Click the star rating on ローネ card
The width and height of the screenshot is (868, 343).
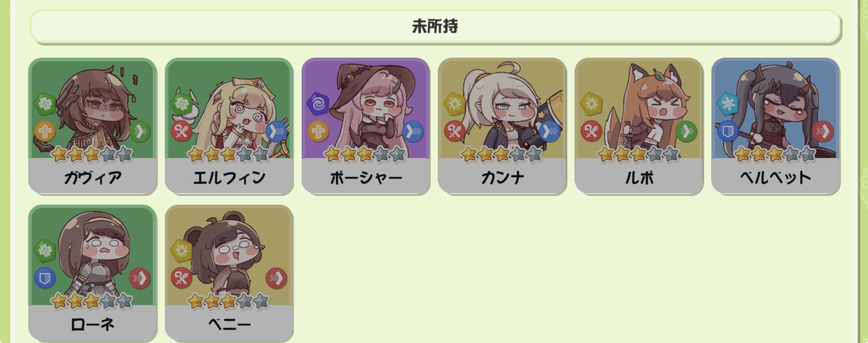click(x=92, y=301)
